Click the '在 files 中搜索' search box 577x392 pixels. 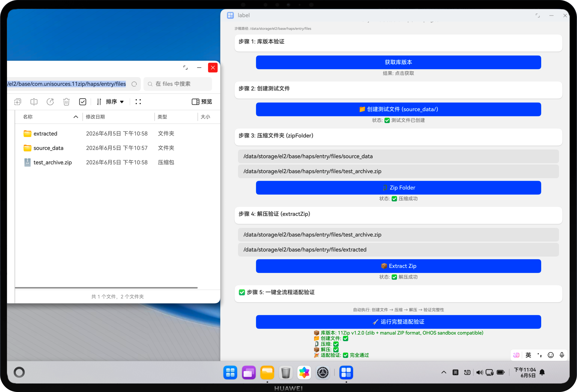tap(178, 84)
